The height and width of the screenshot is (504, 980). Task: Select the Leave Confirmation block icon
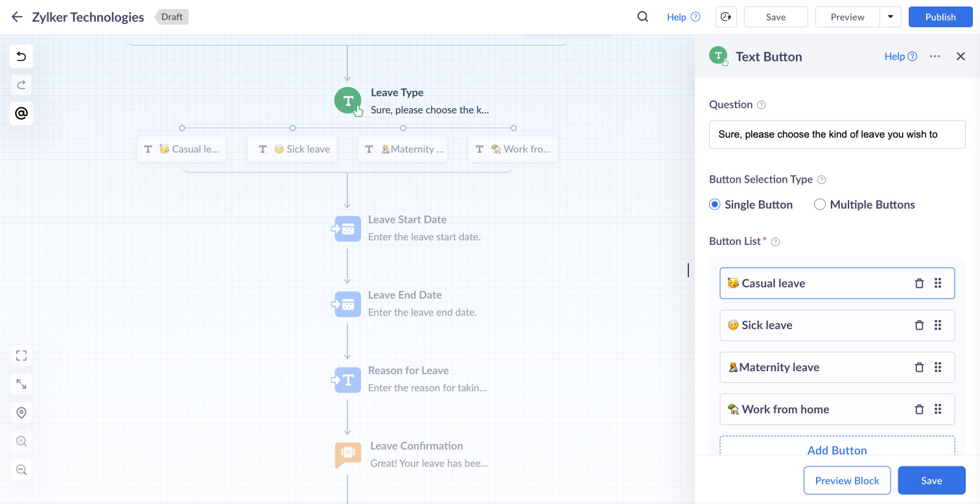coord(347,455)
